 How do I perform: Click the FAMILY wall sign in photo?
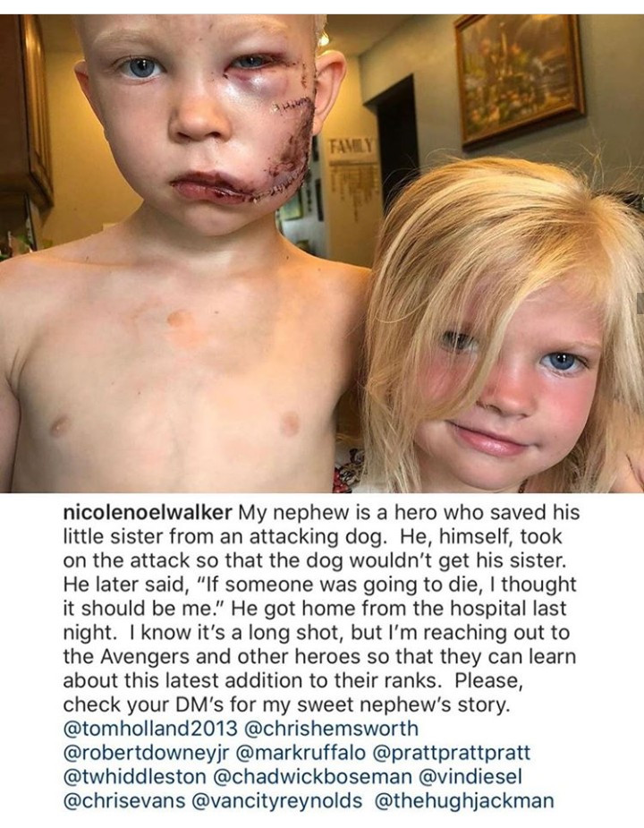[352, 144]
